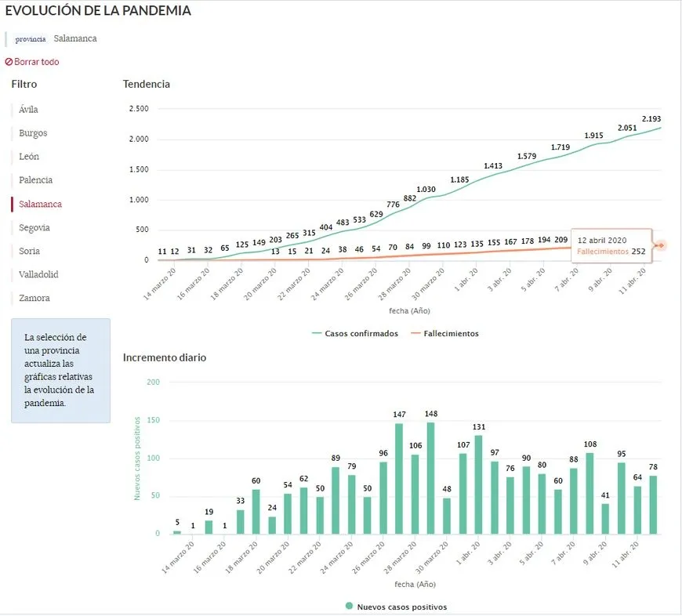This screenshot has width=682, height=616.
Task: Choose León from the Filtro list
Action: (x=28, y=157)
